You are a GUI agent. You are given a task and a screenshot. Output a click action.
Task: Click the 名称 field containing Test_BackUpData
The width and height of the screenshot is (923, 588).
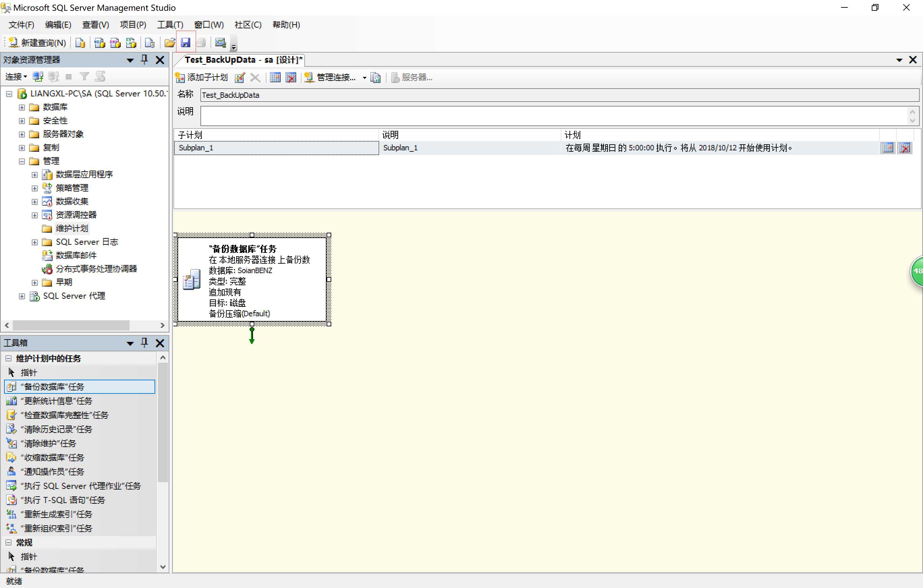pyautogui.click(x=559, y=95)
